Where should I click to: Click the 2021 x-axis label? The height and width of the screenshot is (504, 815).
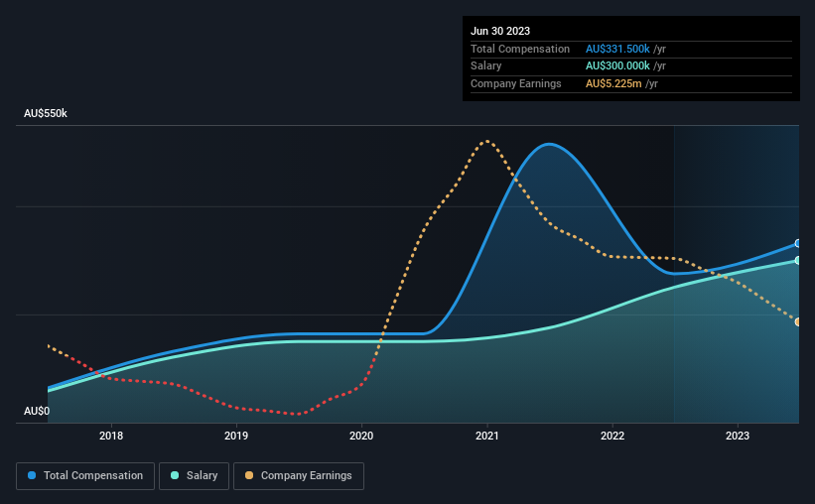click(487, 436)
